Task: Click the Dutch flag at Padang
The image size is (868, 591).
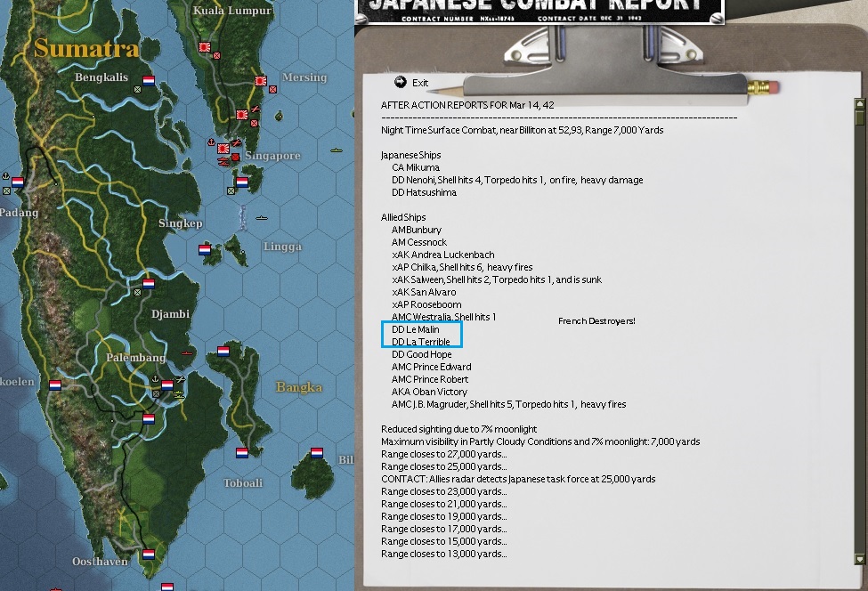Action: [x=18, y=182]
